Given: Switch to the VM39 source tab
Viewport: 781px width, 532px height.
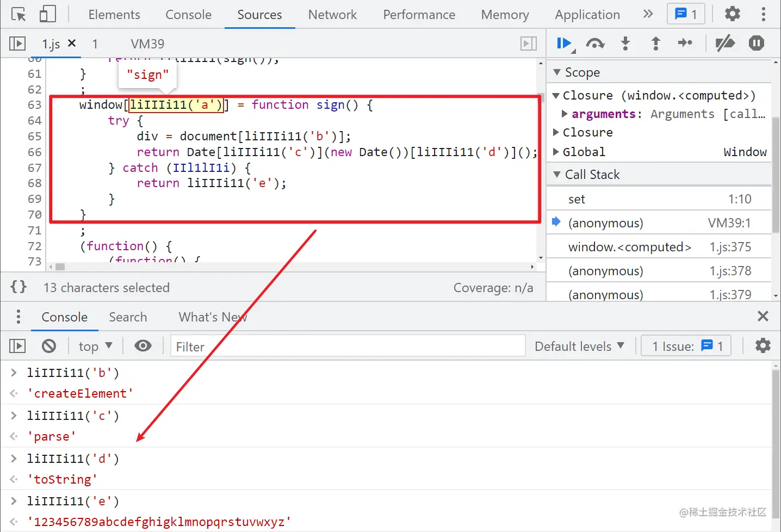Looking at the screenshot, I should point(147,44).
